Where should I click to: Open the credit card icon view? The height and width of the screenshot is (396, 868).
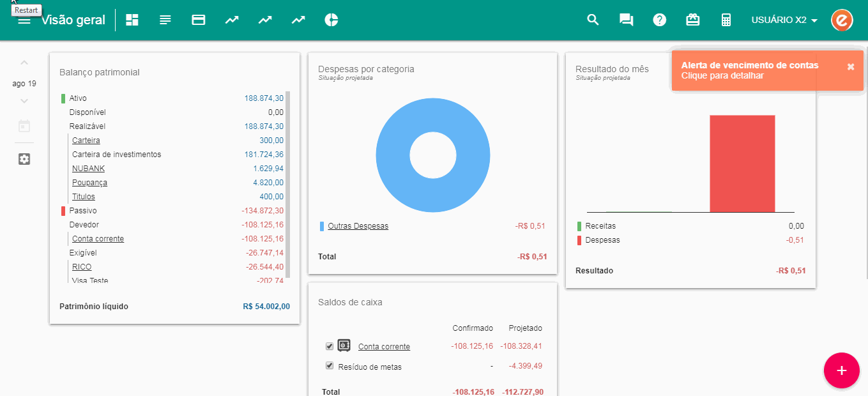pos(199,20)
